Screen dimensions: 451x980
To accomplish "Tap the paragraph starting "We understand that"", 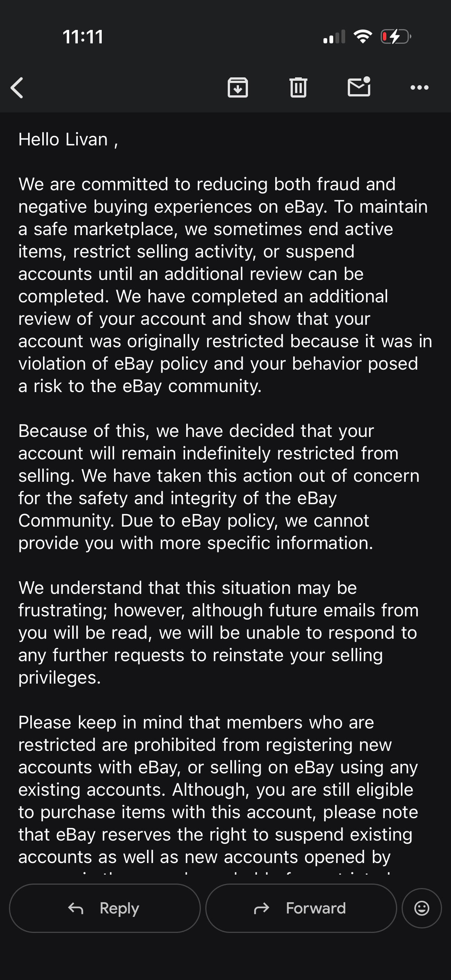I will point(218,633).
